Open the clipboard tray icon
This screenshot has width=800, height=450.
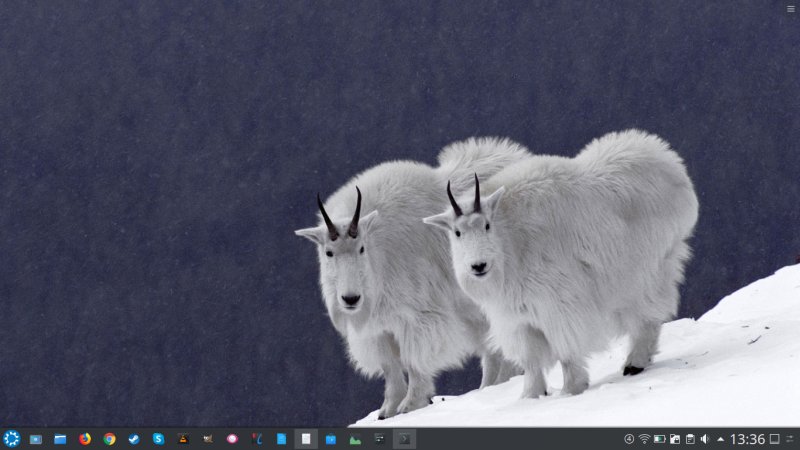[x=690, y=439]
